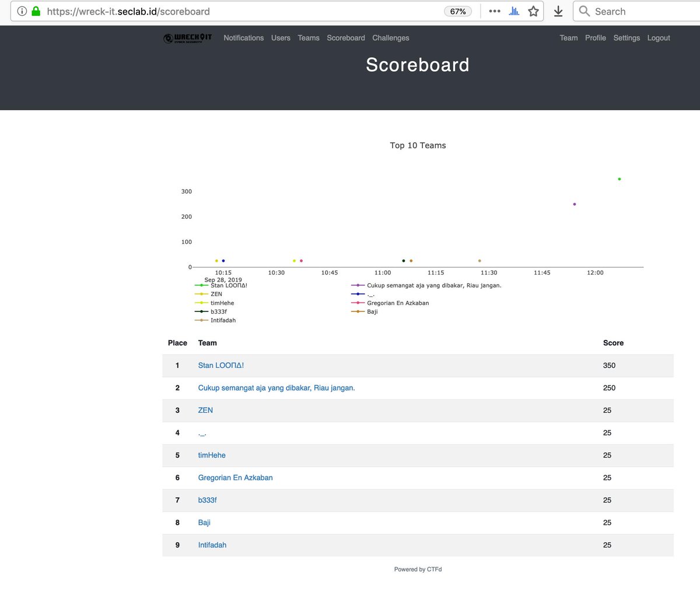The height and width of the screenshot is (590, 700).
Task: Go to Settings in navbar
Action: click(x=626, y=38)
